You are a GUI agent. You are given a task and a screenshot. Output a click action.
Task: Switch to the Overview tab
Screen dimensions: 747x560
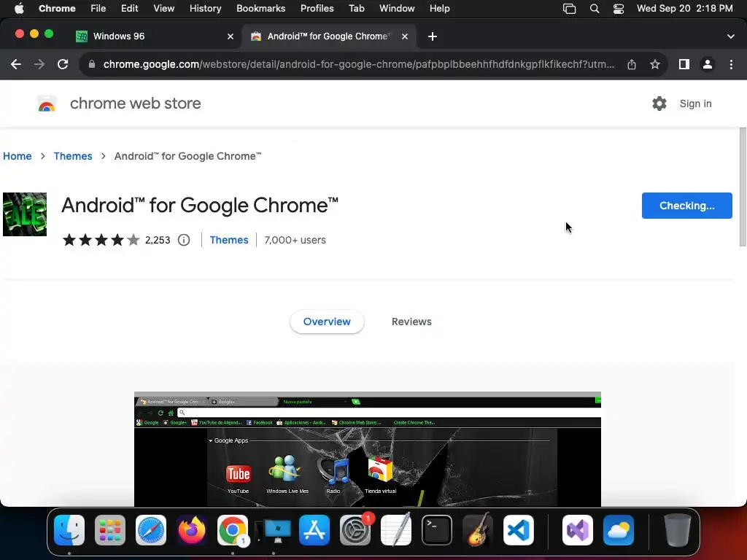(327, 322)
